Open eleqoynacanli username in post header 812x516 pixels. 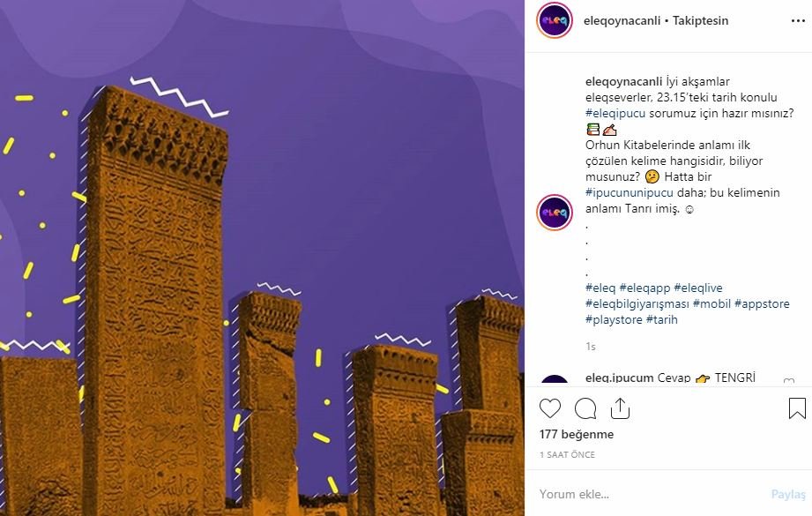622,20
